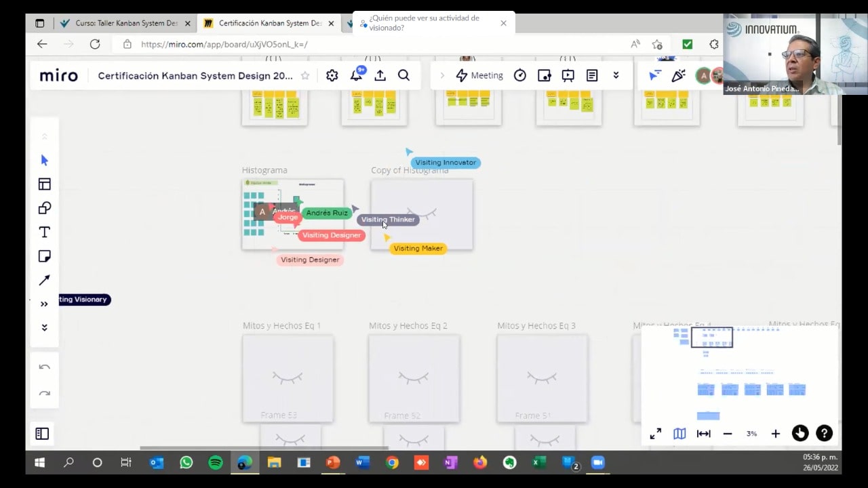
Task: Expand additional meeting toolbar options
Action: (616, 76)
